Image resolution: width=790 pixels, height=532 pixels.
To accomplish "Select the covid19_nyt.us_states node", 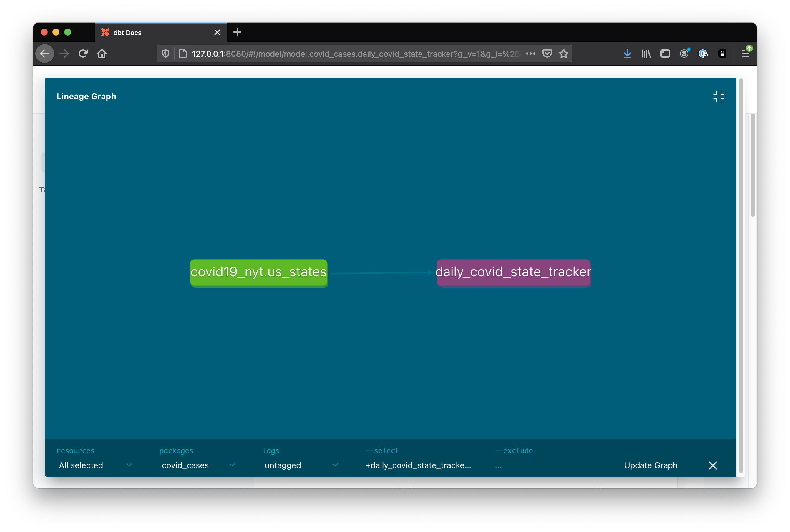I will click(x=258, y=272).
